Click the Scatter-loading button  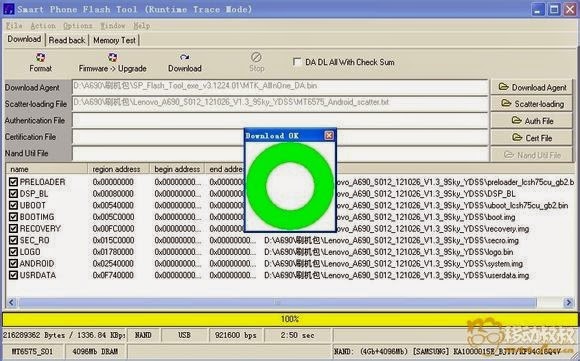[532, 104]
